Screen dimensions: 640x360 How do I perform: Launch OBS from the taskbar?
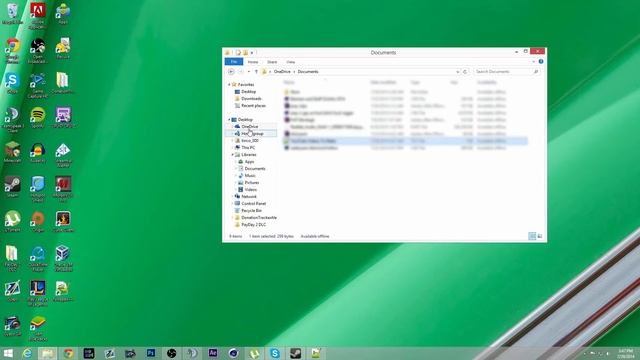171,353
